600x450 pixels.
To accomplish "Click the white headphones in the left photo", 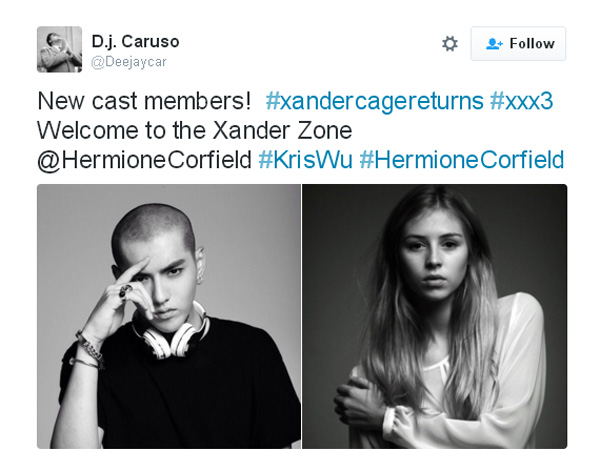I will [x=171, y=331].
